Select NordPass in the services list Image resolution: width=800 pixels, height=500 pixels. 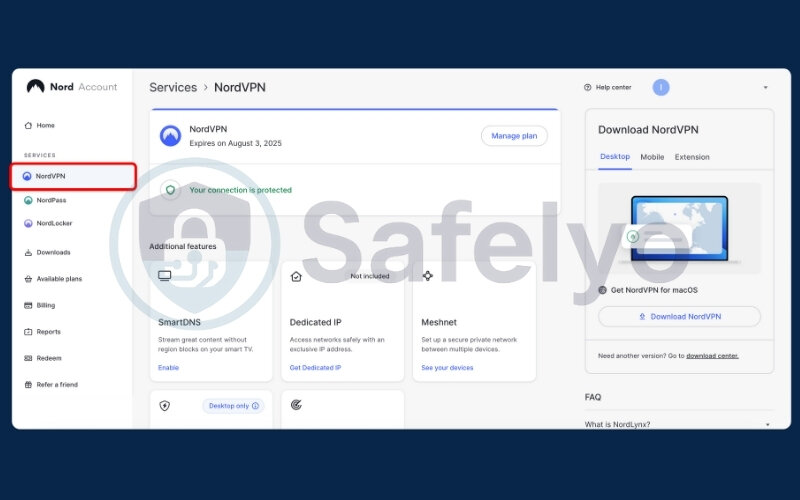coord(51,200)
